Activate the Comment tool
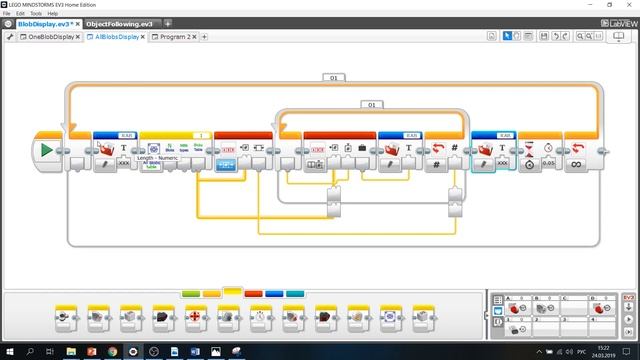 point(528,36)
